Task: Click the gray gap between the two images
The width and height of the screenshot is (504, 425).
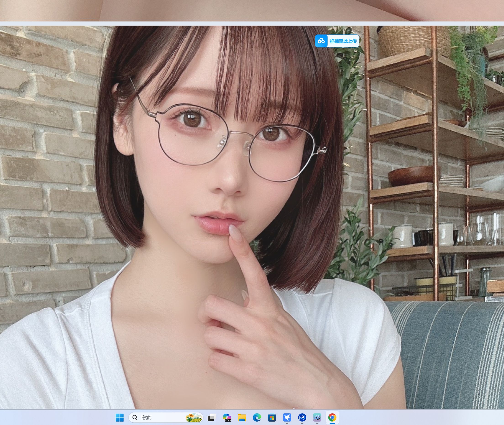Action: tap(252, 23)
